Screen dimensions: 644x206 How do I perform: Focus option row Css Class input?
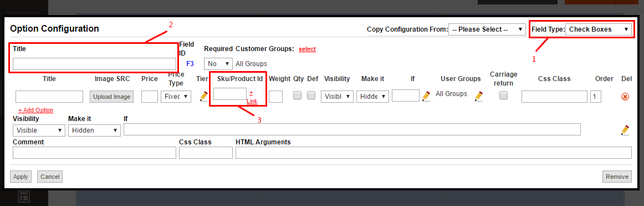pyautogui.click(x=554, y=97)
